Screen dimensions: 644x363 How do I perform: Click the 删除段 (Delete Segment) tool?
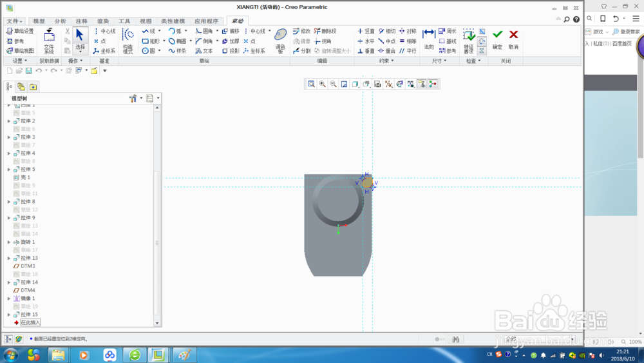click(x=325, y=31)
